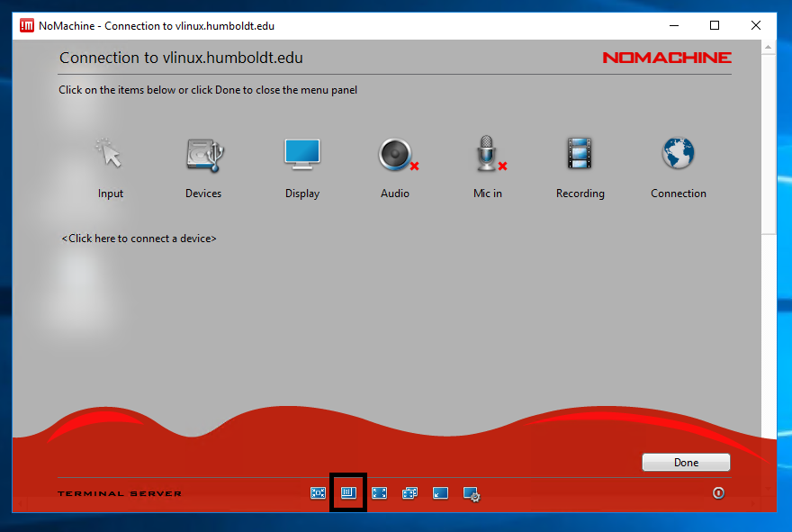The width and height of the screenshot is (792, 532).
Task: Click the vertical scrollbar thumb
Action: tap(769, 145)
